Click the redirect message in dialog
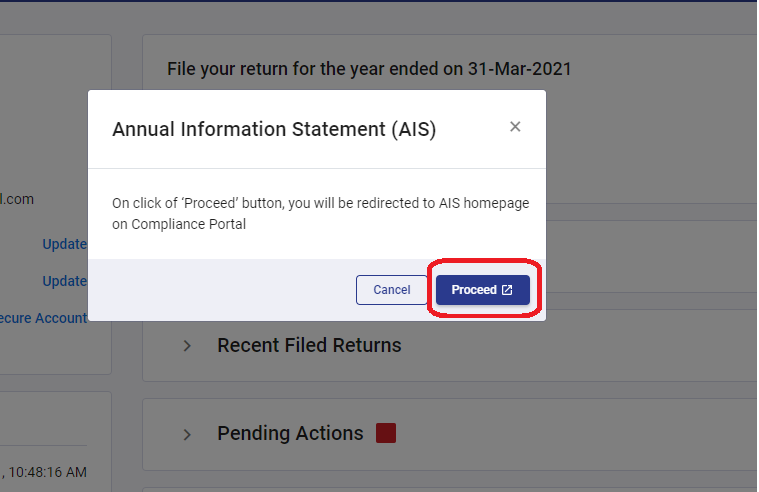The image size is (759, 492). click(320, 203)
